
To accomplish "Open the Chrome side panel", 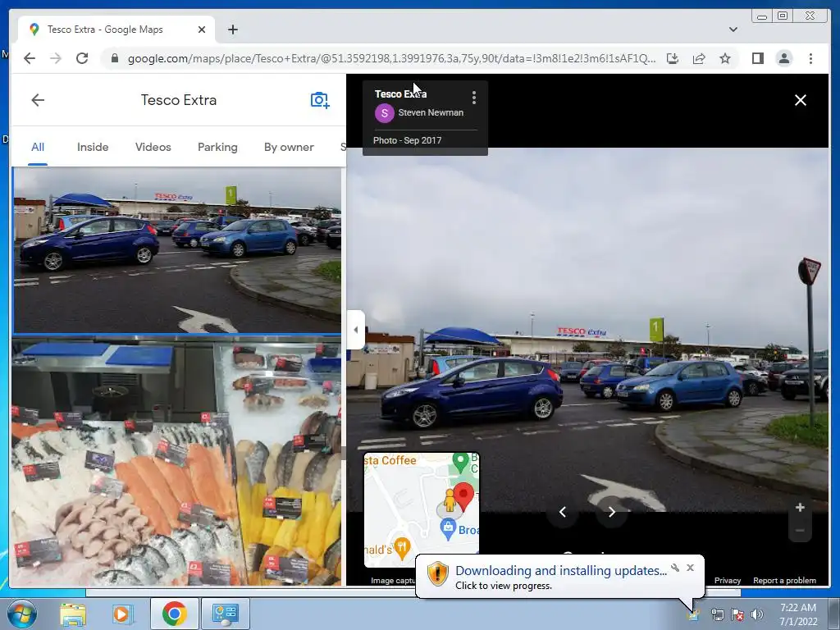I will click(757, 58).
